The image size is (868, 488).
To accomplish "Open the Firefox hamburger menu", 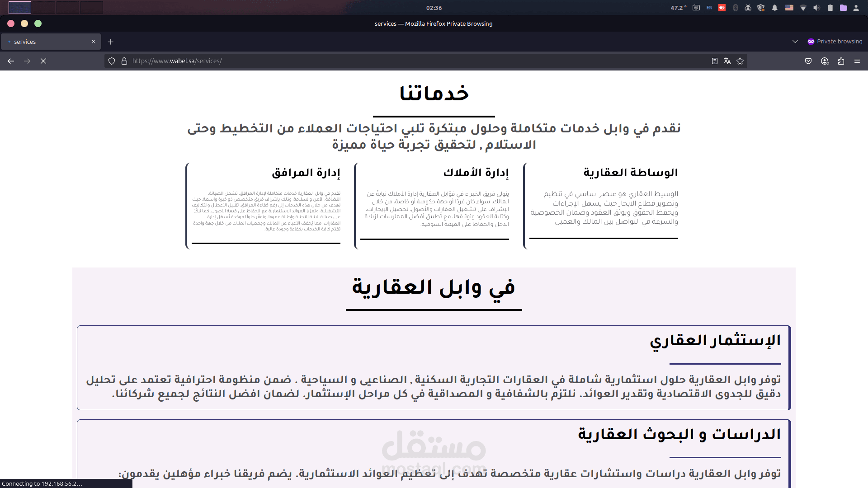I will point(857,61).
